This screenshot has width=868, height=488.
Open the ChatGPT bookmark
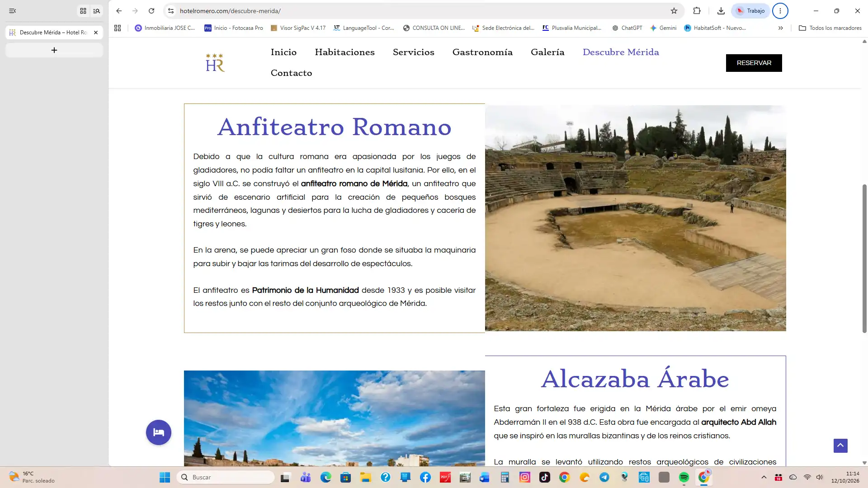(627, 28)
